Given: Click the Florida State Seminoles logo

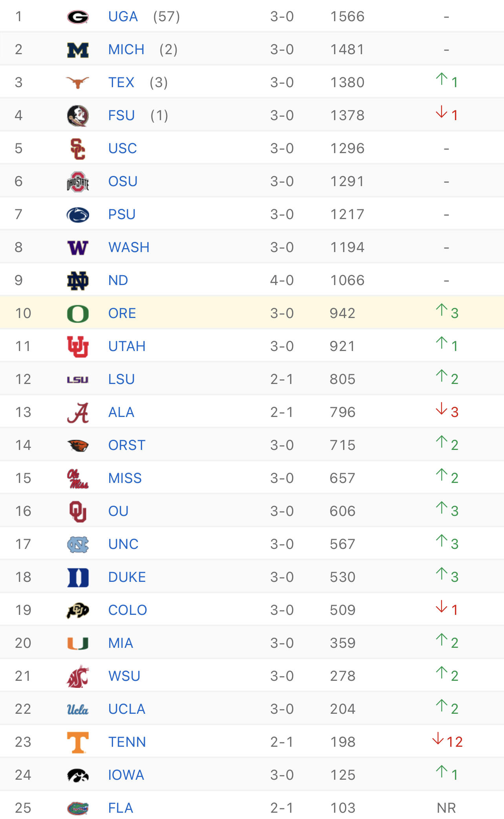Looking at the screenshot, I should click(78, 116).
